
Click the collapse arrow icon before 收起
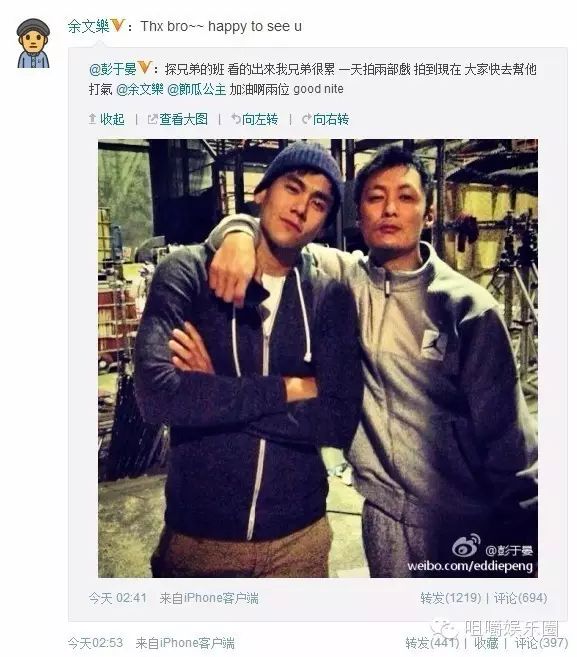pyautogui.click(x=93, y=119)
